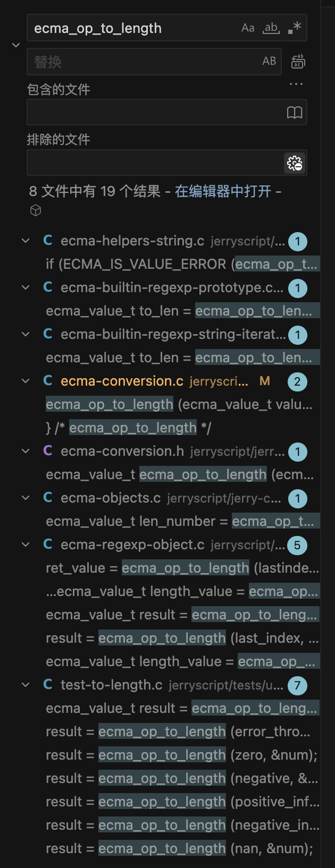Click the C file icon of ecma-helpers-string.c
The image size is (335, 868).
pyautogui.click(x=47, y=240)
